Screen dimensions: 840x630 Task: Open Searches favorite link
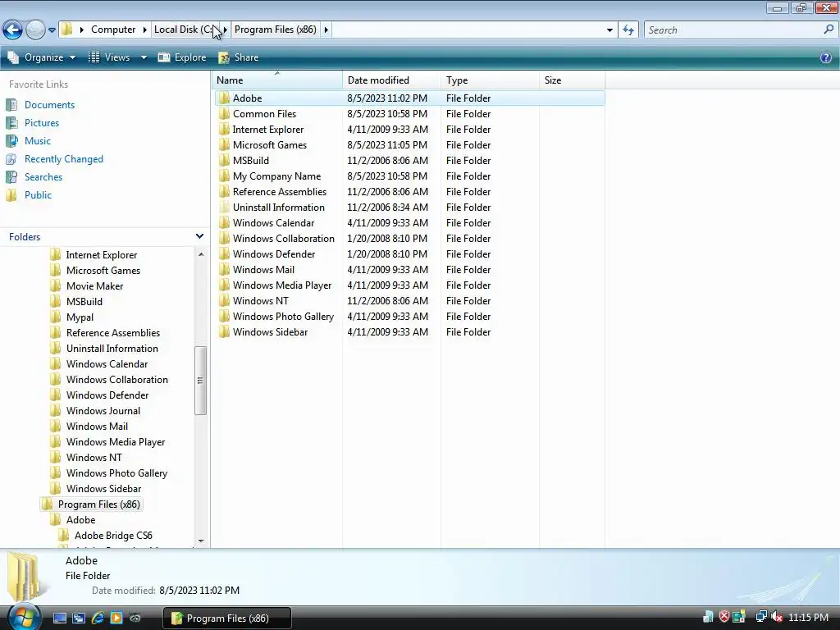43,177
